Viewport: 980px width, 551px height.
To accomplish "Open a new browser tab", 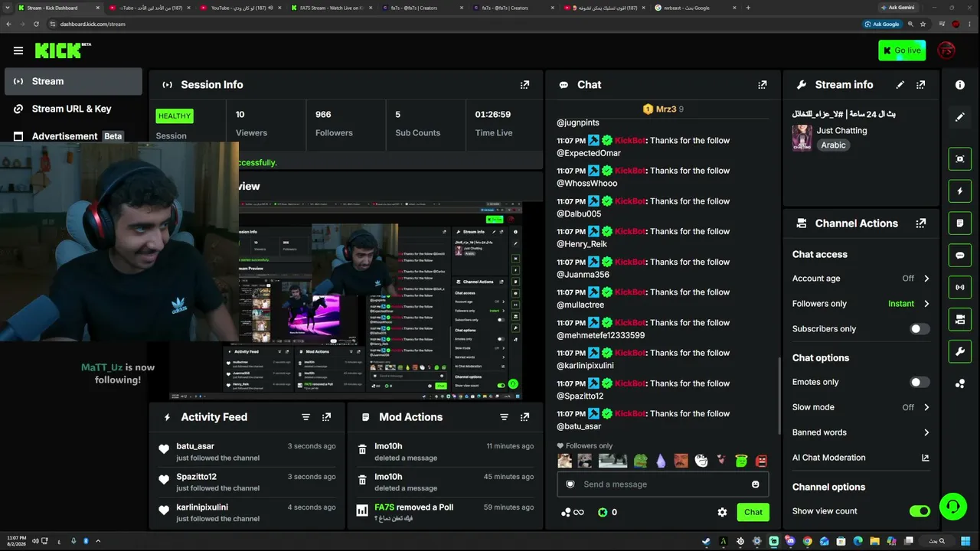I will pyautogui.click(x=748, y=8).
